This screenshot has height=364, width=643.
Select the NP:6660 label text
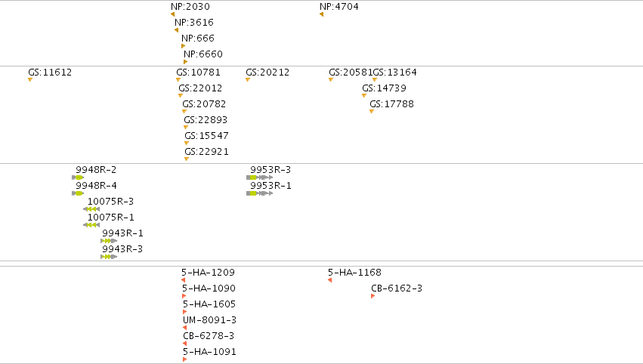pyautogui.click(x=203, y=54)
